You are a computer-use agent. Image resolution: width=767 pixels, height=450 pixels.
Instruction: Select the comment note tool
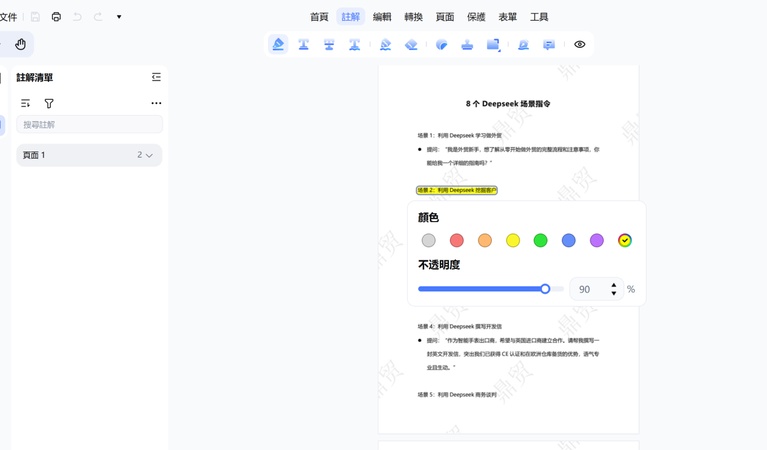549,45
